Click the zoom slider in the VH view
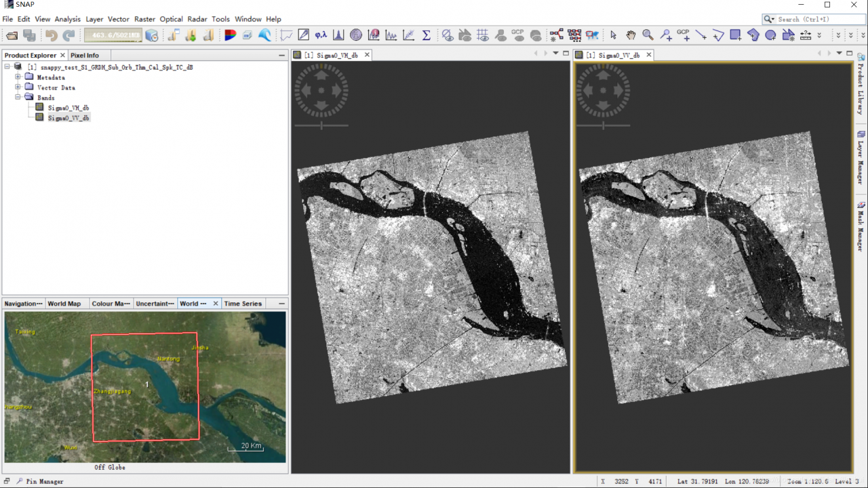This screenshot has height=488, width=868. pos(322,125)
